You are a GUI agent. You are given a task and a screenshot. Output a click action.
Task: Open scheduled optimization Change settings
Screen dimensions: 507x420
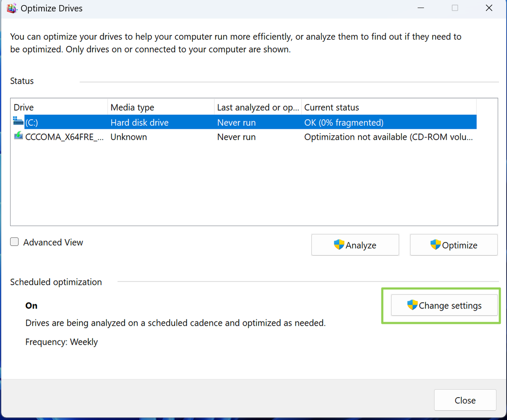tap(444, 305)
